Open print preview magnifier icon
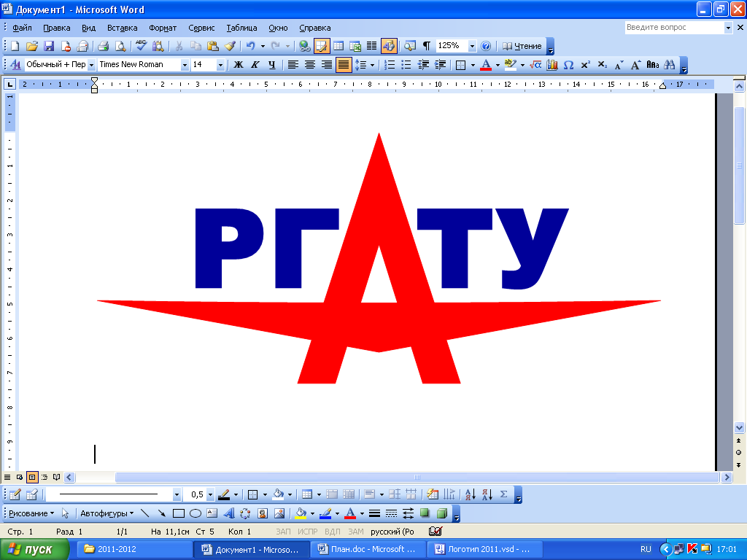Viewport: 747px width, 560px height. pos(120,46)
